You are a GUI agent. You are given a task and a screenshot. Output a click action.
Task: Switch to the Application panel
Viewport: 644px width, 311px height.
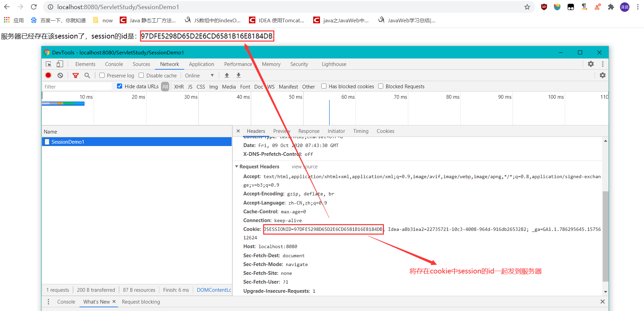pyautogui.click(x=202, y=64)
